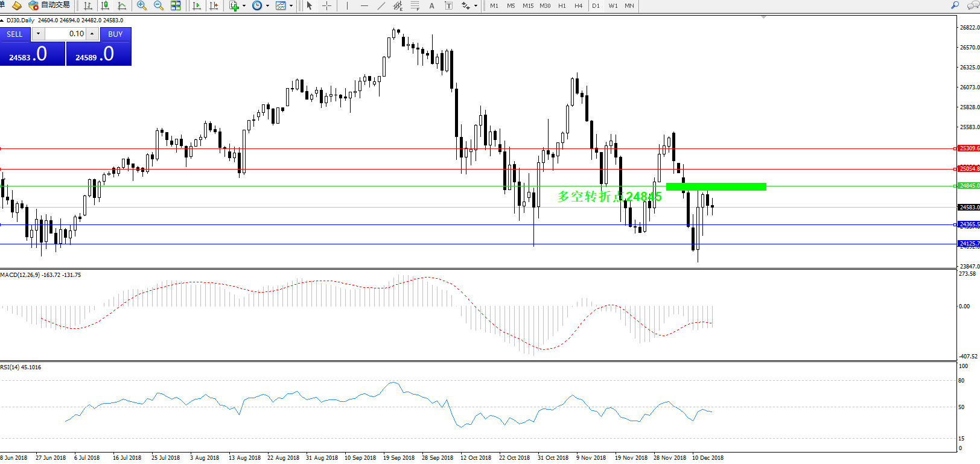Viewport: 980px width, 464px height.
Task: Open the search magnifier in top right
Action: tap(955, 5)
